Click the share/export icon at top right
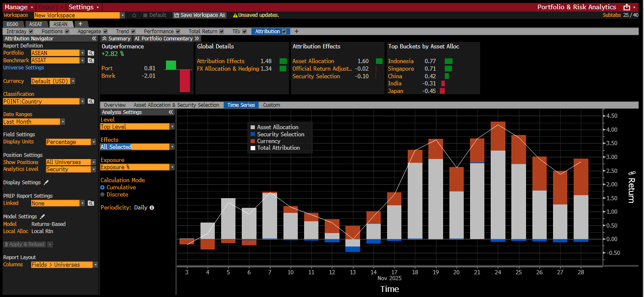Image resolution: width=644 pixels, height=297 pixels. [627, 7]
